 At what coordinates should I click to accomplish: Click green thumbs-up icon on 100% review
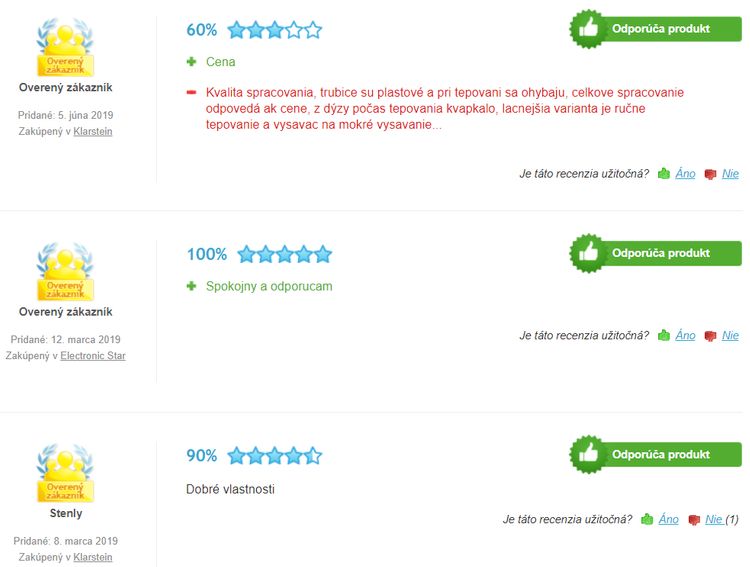(x=664, y=335)
